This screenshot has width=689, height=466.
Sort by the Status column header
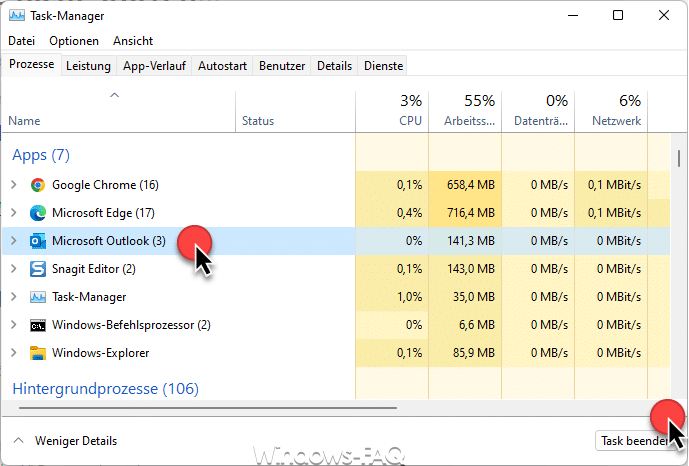(295, 112)
